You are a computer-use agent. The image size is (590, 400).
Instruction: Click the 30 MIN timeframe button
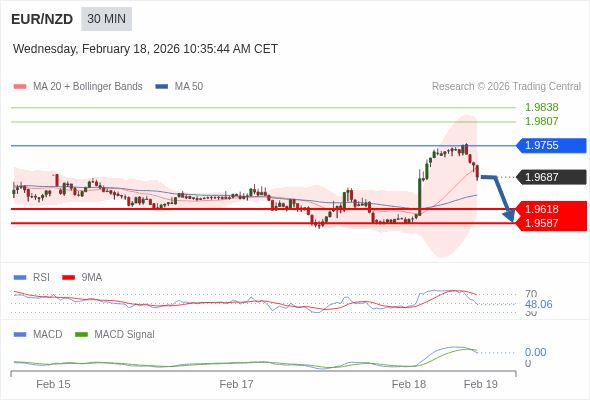click(106, 19)
